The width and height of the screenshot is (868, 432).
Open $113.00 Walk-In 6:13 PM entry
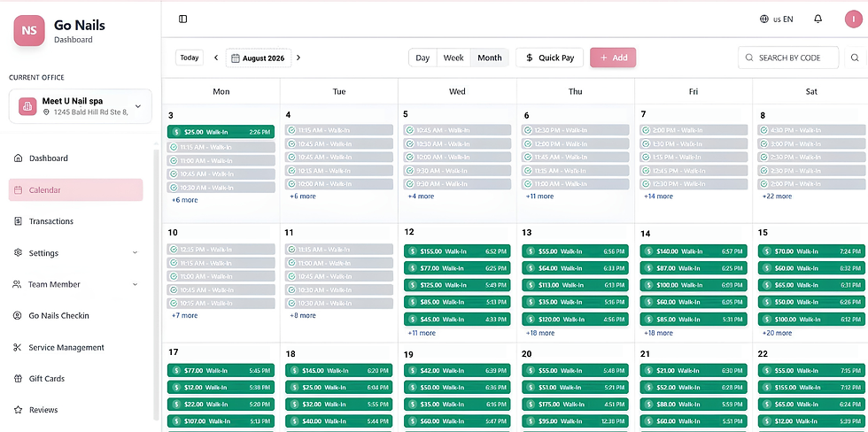click(575, 285)
